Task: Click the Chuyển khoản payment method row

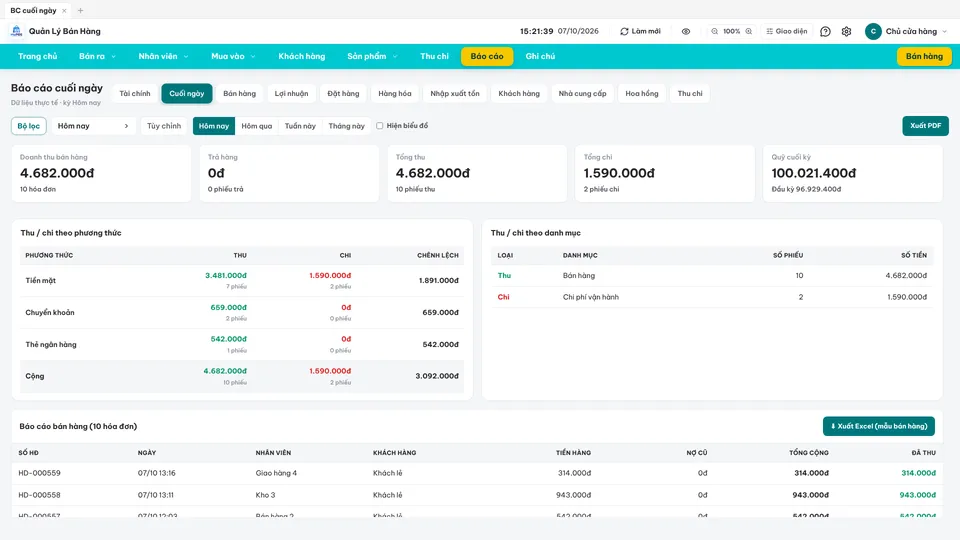Action: tap(242, 312)
